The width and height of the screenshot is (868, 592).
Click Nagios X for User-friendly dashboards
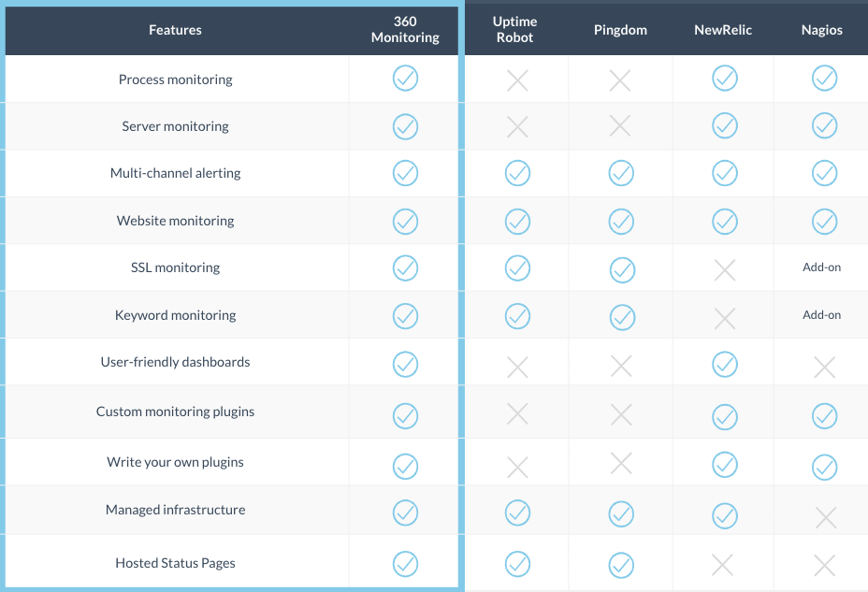[x=825, y=367]
